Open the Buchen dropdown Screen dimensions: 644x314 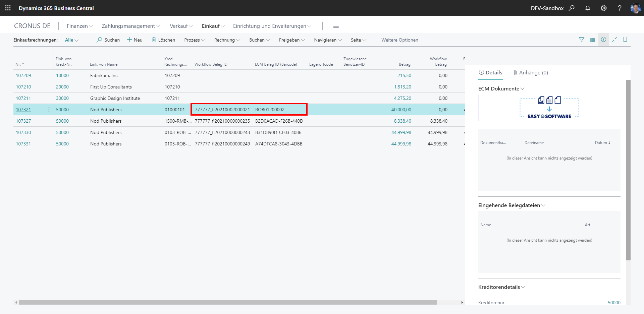(259, 40)
